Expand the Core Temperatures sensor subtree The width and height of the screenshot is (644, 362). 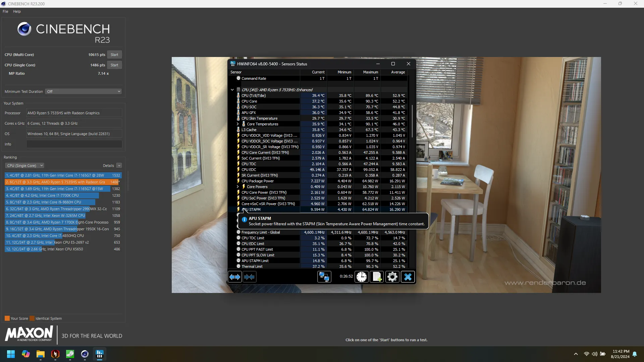click(x=238, y=124)
